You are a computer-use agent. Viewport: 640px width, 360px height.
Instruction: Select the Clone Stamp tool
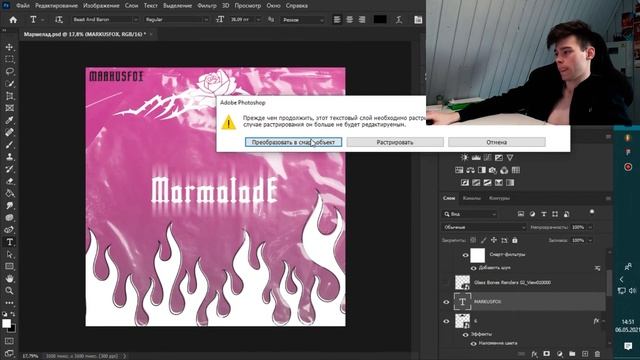coord(9,157)
